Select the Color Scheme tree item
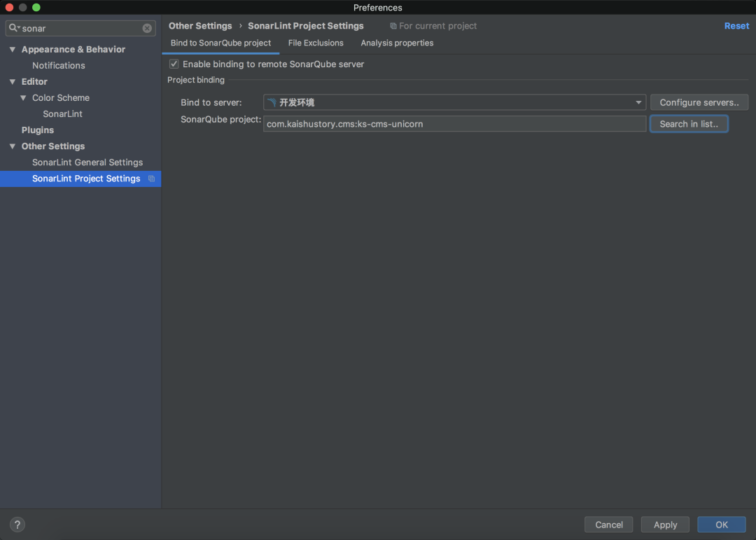 (x=61, y=98)
